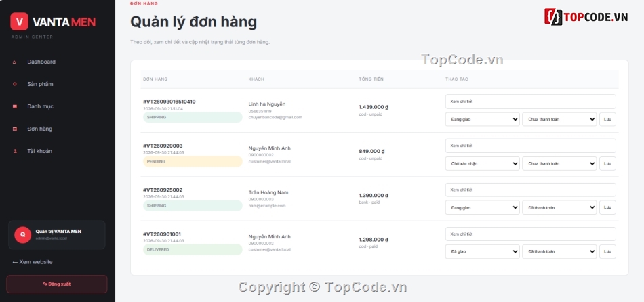Click the Danh mục list icon
Screen dimensions: 644x302
[x=15, y=107]
